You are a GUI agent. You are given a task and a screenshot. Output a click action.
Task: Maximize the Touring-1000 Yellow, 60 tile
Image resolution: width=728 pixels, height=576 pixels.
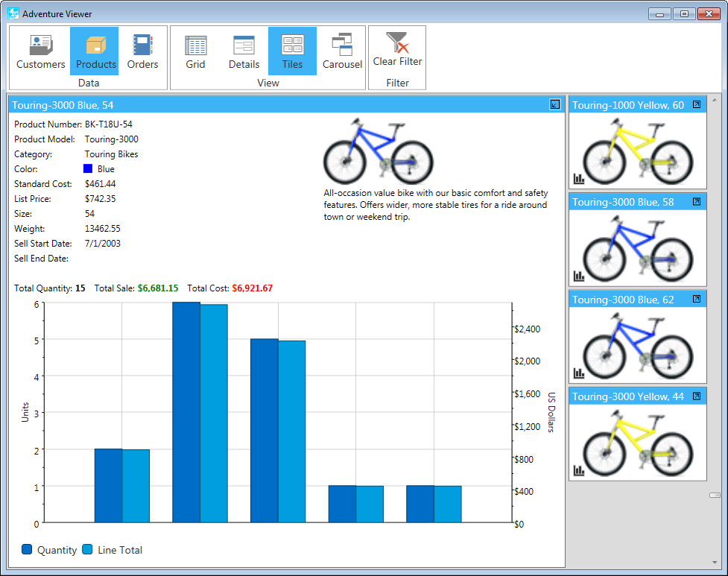coord(697,104)
